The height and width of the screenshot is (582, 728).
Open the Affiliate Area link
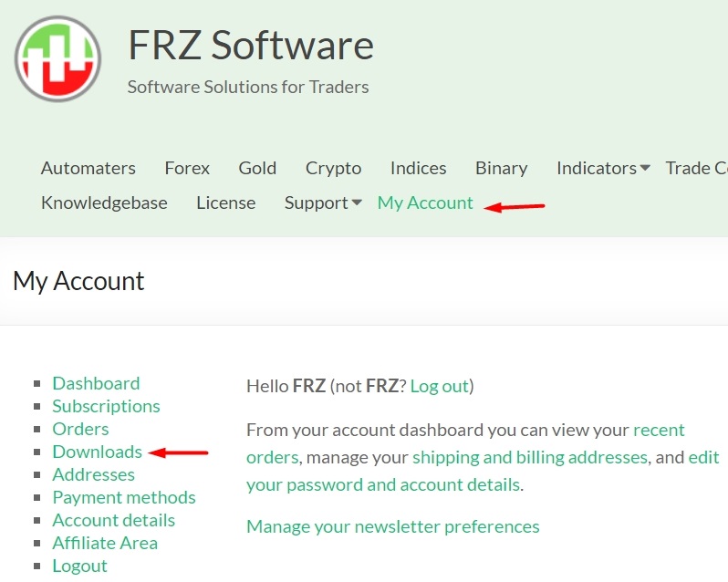click(x=105, y=543)
